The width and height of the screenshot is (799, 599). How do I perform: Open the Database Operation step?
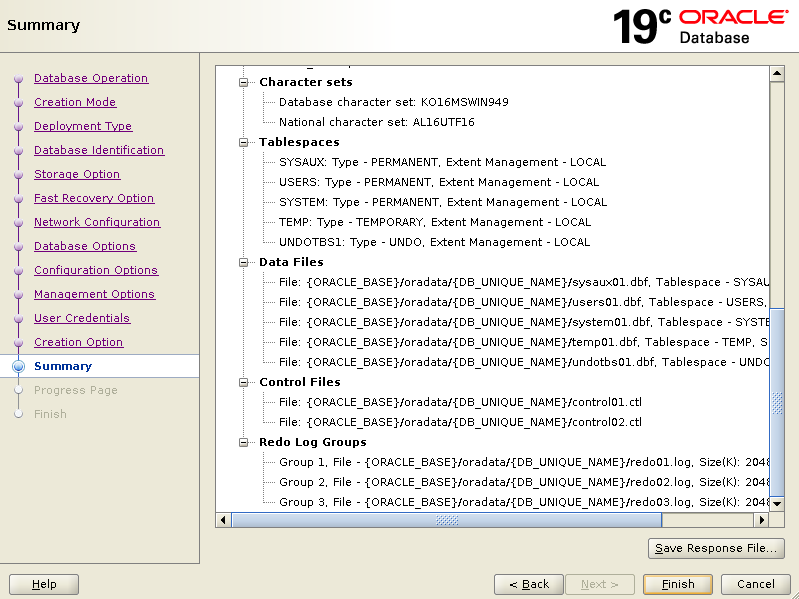coord(91,78)
